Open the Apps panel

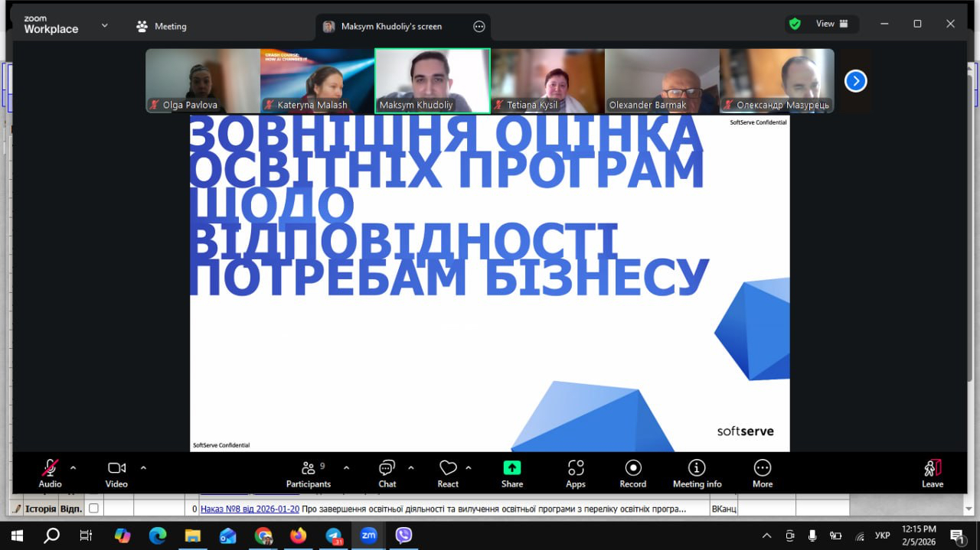(576, 473)
